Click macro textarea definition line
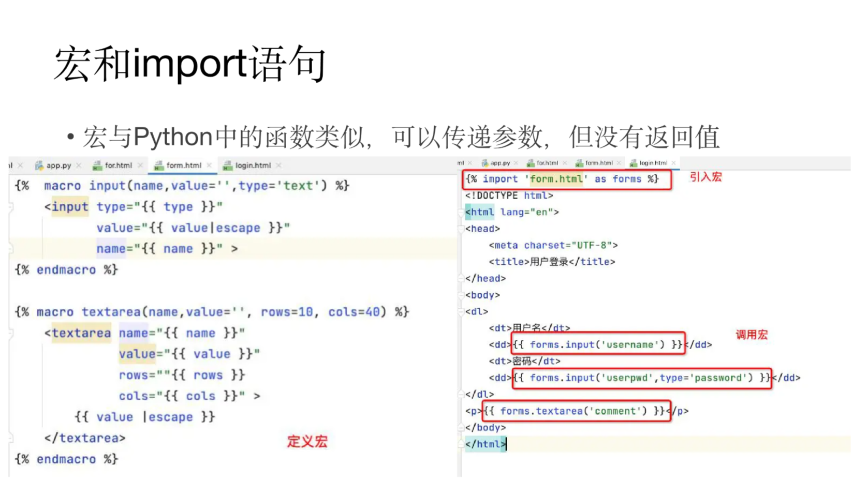The height and width of the screenshot is (482, 868). [x=212, y=312]
